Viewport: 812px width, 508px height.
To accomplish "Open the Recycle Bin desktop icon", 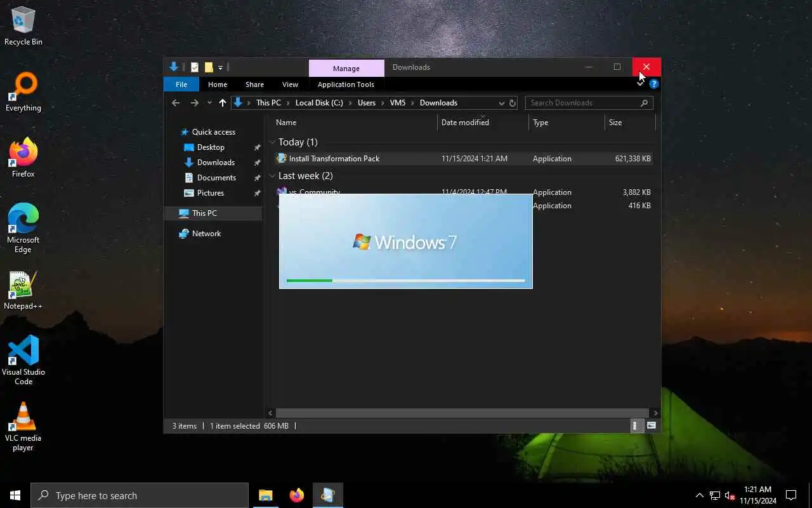I will click(x=23, y=27).
